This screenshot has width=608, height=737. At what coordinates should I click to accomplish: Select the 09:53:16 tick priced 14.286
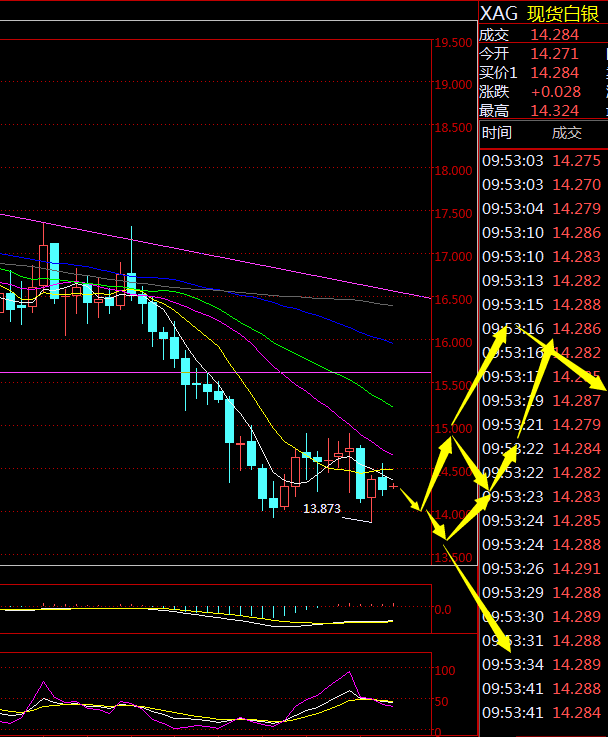pyautogui.click(x=541, y=329)
